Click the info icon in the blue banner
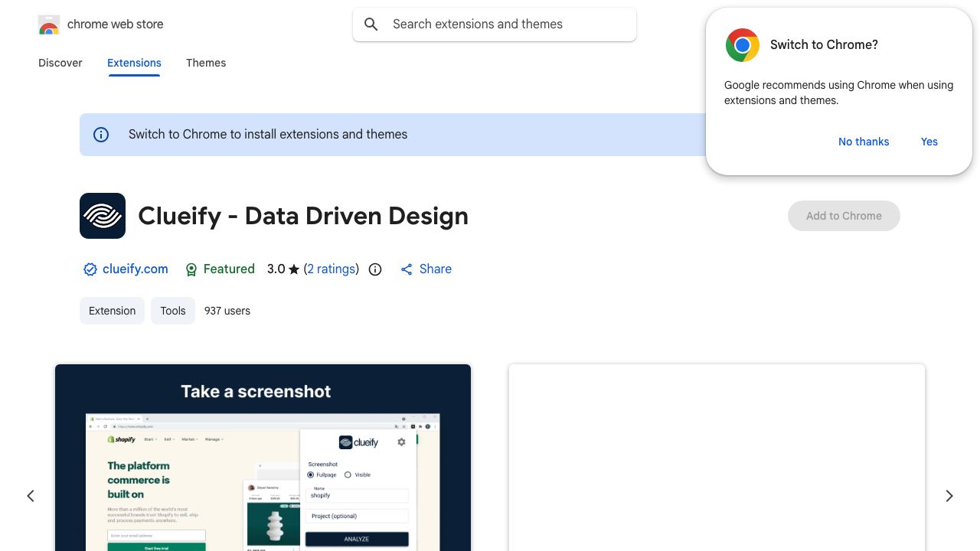This screenshot has height=551, width=980. [101, 135]
